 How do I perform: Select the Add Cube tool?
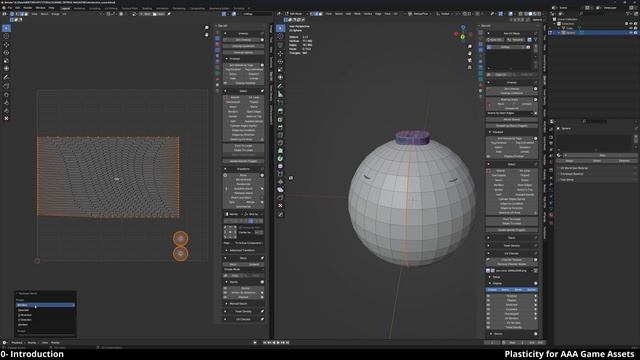click(x=280, y=103)
